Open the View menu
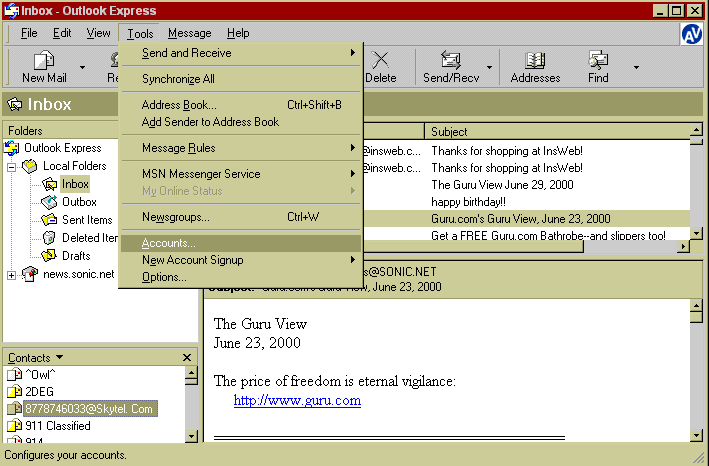 click(98, 33)
